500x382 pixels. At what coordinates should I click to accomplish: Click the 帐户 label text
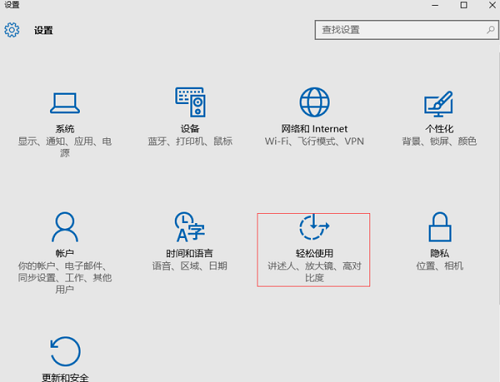[65, 253]
